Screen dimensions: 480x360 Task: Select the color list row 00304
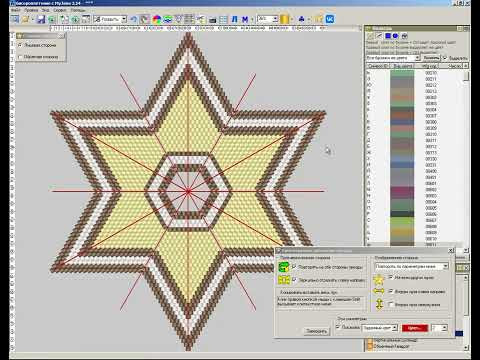[414, 109]
